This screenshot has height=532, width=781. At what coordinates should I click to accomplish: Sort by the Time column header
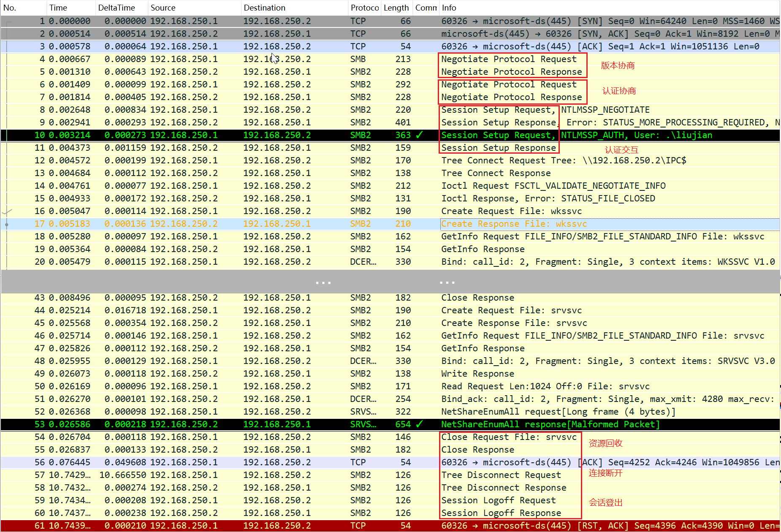pyautogui.click(x=58, y=8)
